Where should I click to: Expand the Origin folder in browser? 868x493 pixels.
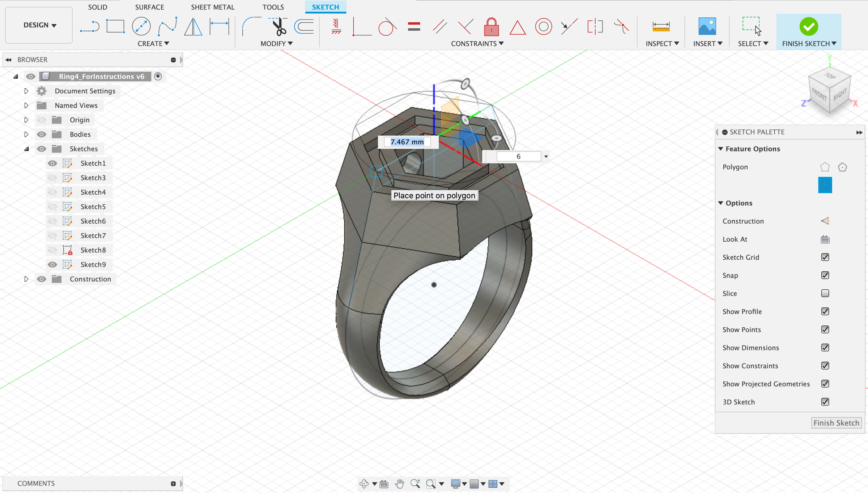coord(26,120)
